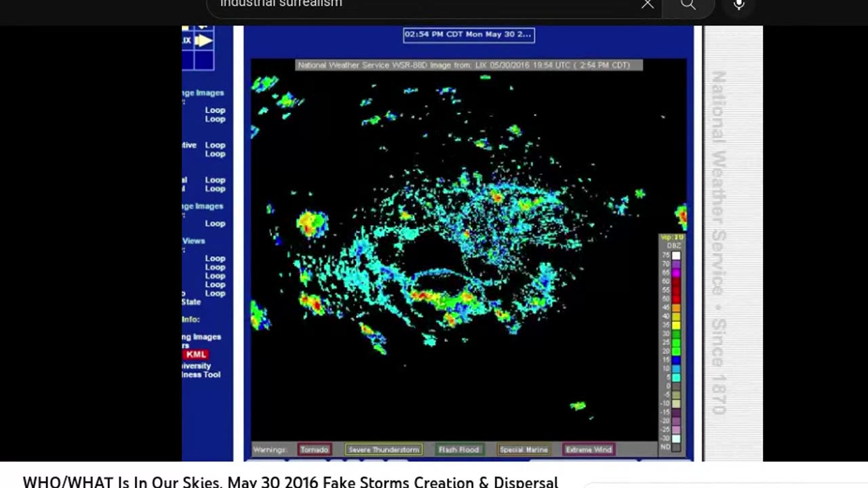Select the Tornado warning legend box
This screenshot has height=488, width=868.
(x=314, y=449)
